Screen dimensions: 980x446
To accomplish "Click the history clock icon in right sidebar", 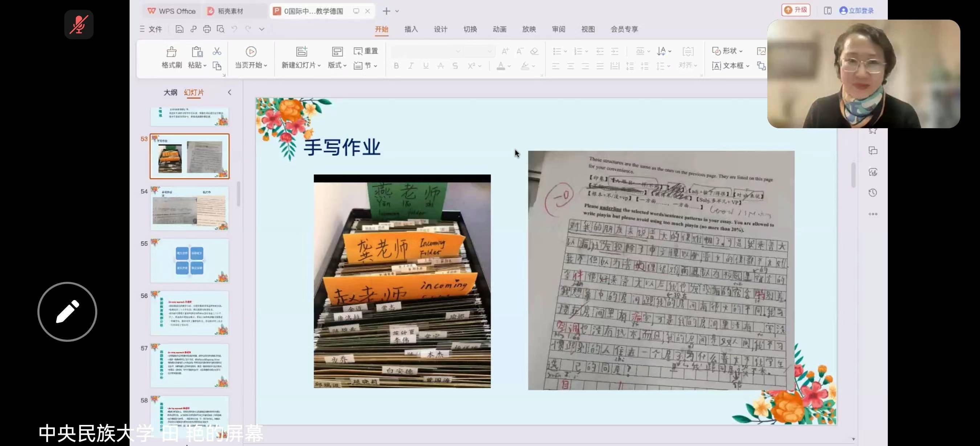I will (873, 192).
